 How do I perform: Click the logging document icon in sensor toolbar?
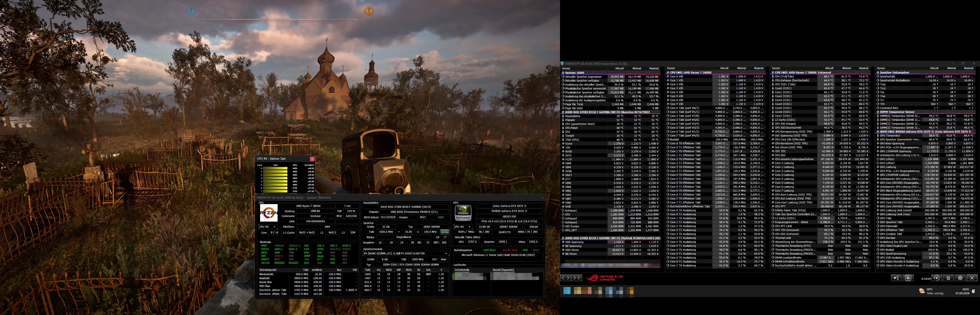click(948, 278)
